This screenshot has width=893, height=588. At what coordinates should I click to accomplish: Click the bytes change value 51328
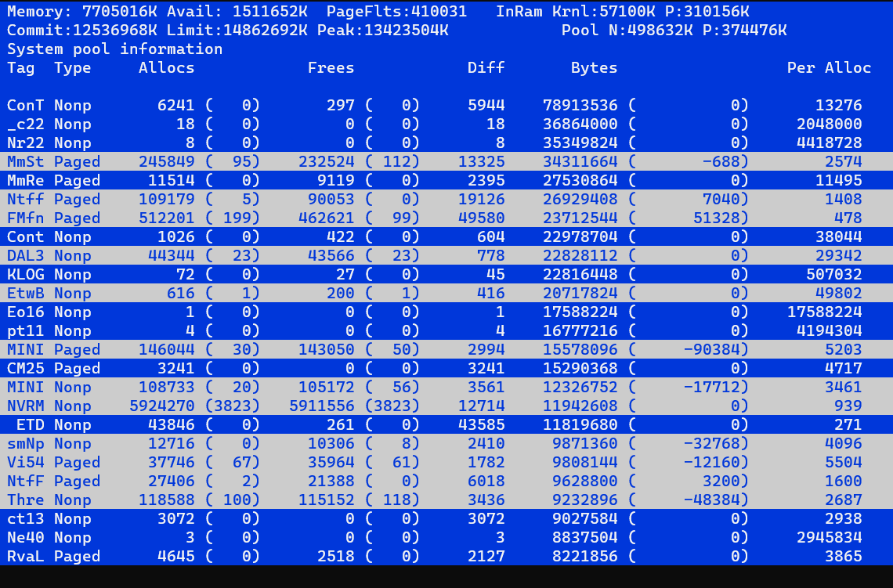(716, 218)
